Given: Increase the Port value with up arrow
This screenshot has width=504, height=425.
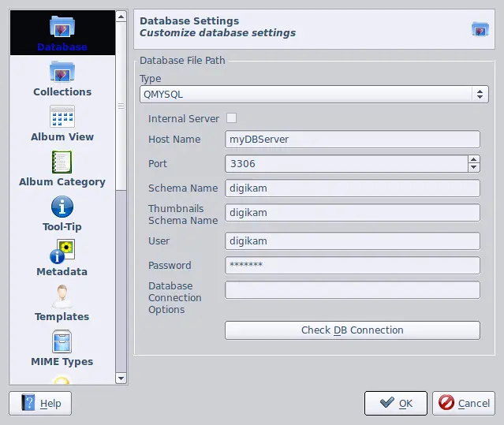Looking at the screenshot, I should coord(473,159).
